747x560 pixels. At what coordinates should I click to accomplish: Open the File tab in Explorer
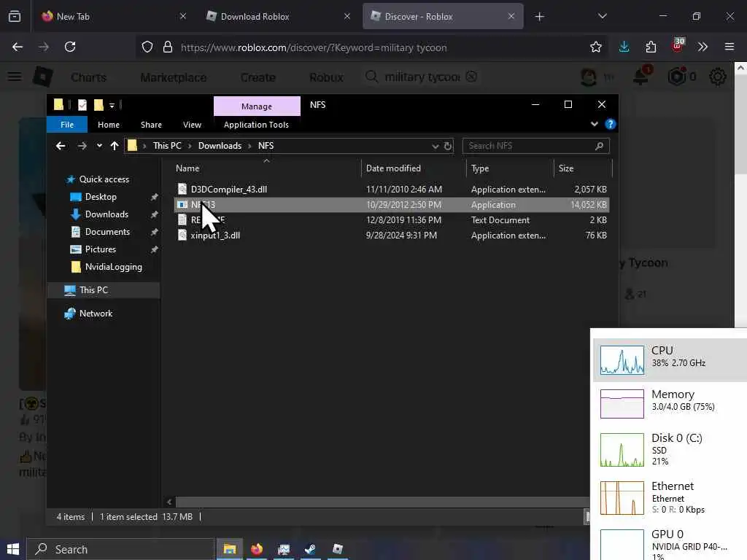click(x=67, y=124)
